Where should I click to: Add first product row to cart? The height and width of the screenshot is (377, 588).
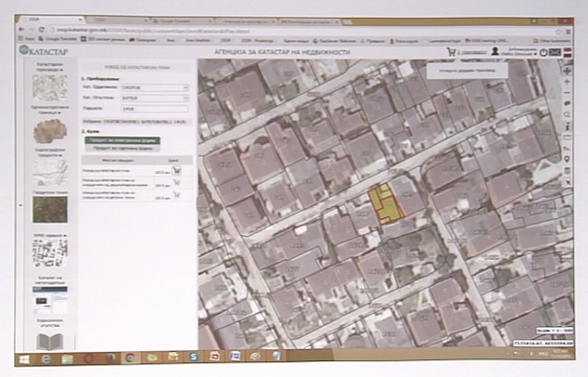[176, 171]
